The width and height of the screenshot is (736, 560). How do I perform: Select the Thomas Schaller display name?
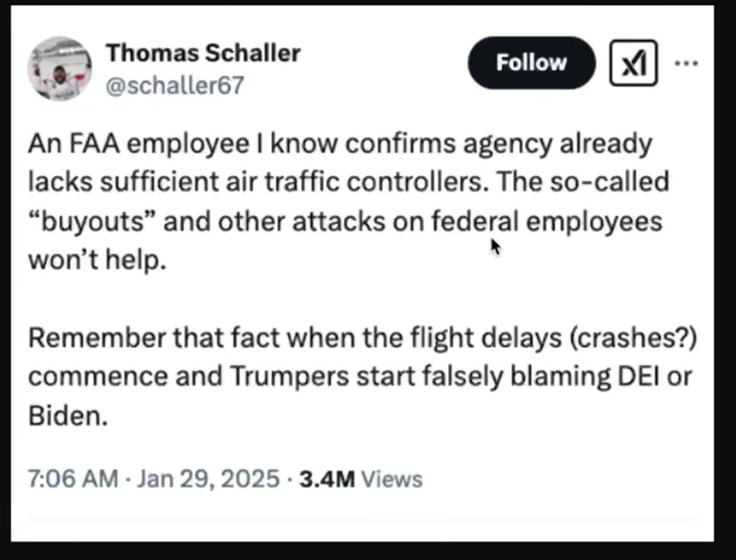click(203, 52)
